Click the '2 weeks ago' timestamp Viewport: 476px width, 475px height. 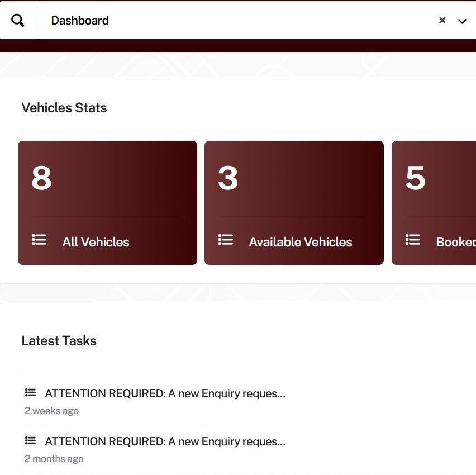[51, 411]
